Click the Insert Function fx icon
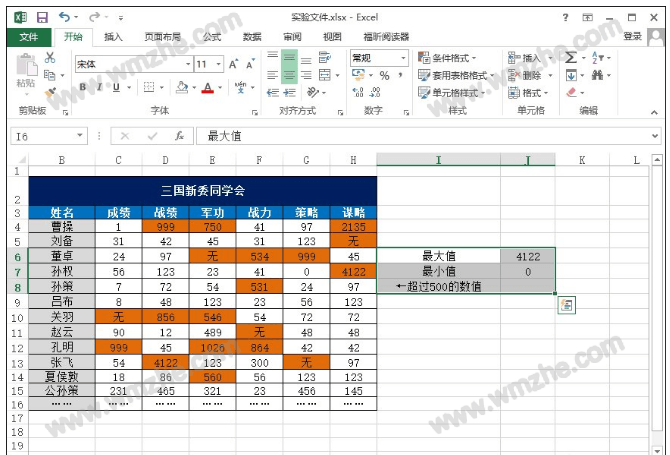The width and height of the screenshot is (670, 455). pyautogui.click(x=179, y=136)
